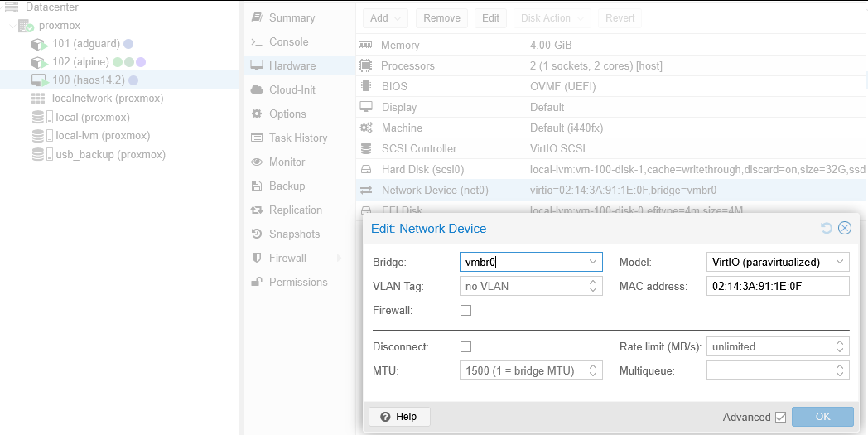Open the Cloud-Init cloud icon
868x435 pixels.
(257, 90)
